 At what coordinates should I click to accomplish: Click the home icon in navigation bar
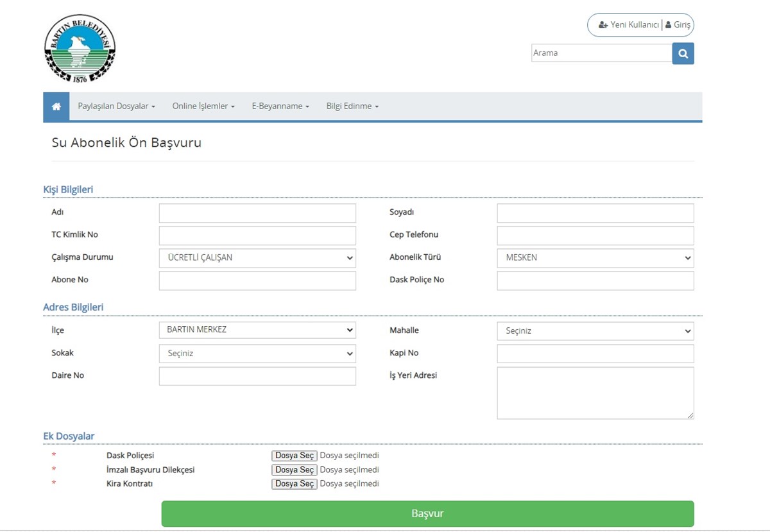point(56,107)
